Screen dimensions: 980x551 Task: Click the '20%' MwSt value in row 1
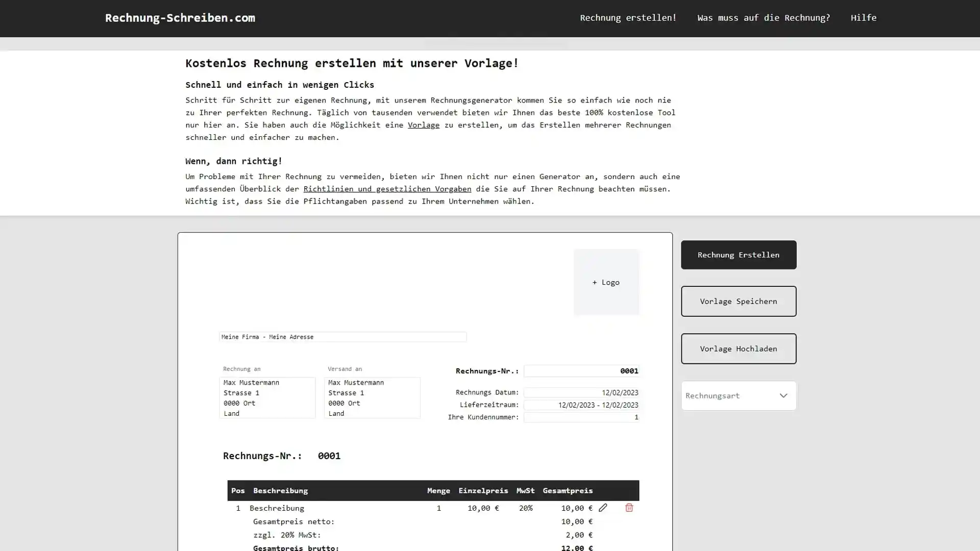(525, 508)
